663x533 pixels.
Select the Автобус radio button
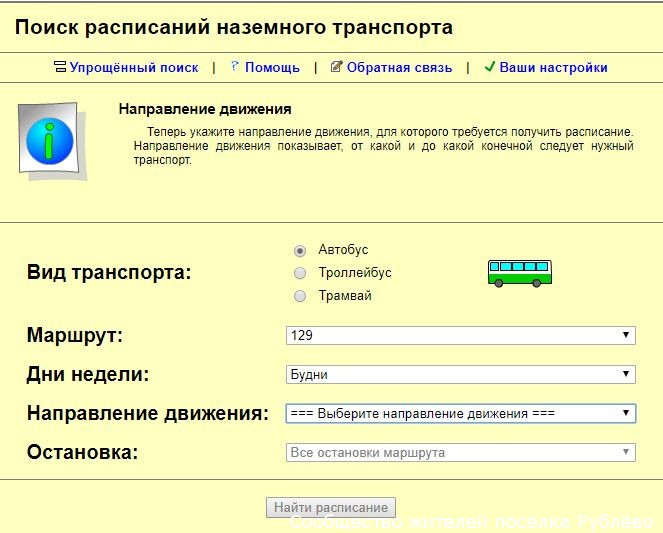click(300, 250)
